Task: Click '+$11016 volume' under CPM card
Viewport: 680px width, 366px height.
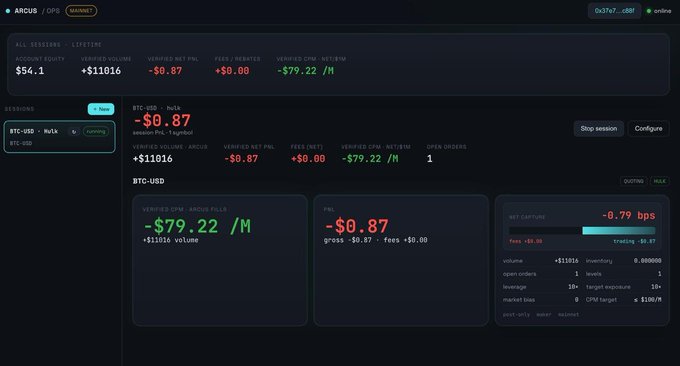Action: point(170,240)
